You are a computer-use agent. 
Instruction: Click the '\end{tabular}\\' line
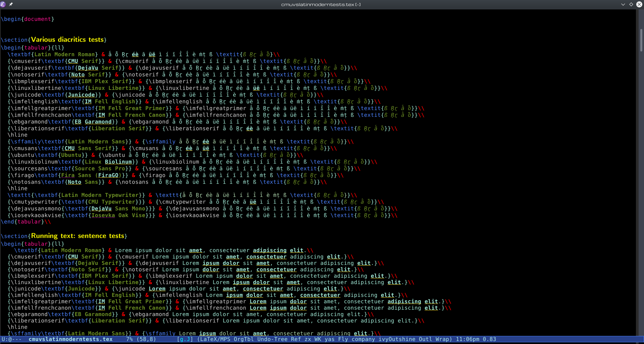tap(26, 222)
